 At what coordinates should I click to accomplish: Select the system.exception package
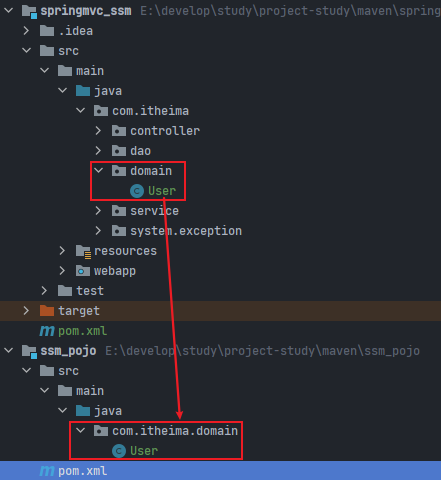[x=186, y=231]
